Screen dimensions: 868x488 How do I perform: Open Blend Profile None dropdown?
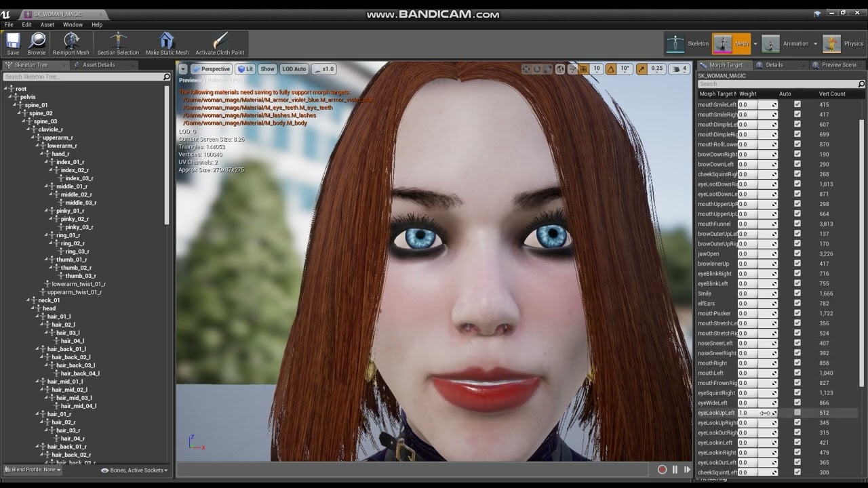(33, 470)
